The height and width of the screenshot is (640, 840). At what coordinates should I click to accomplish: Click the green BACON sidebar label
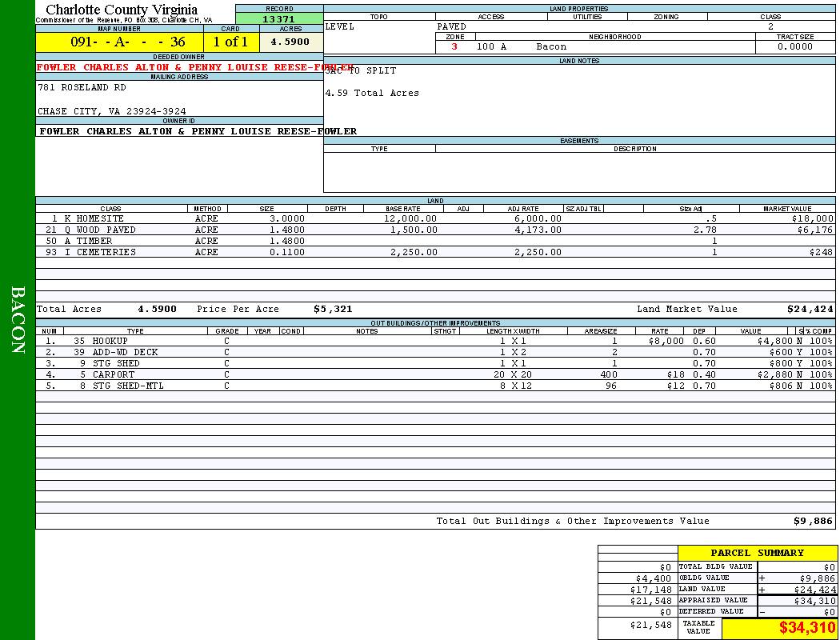18,320
